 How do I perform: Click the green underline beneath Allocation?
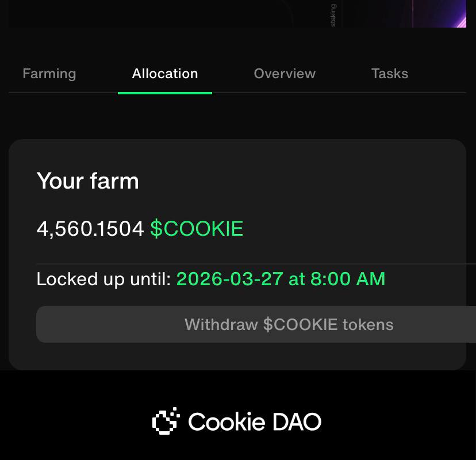click(165, 93)
